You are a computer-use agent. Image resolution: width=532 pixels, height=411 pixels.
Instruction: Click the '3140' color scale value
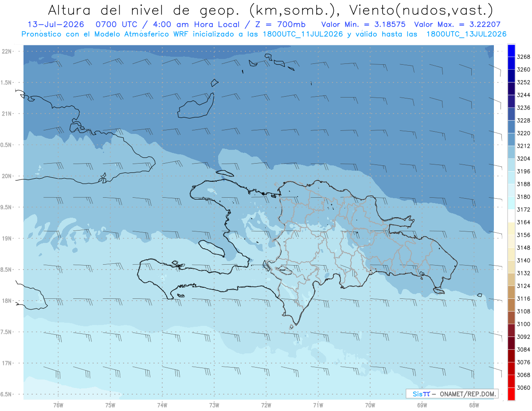[x=524, y=261]
